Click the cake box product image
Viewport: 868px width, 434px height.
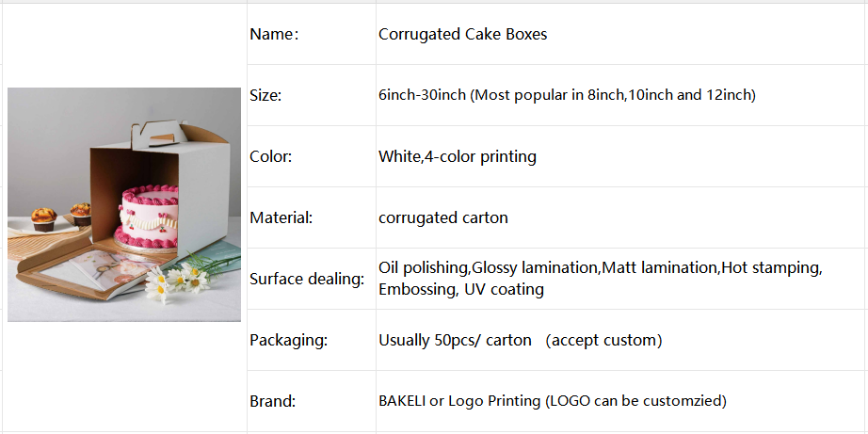coord(124,204)
